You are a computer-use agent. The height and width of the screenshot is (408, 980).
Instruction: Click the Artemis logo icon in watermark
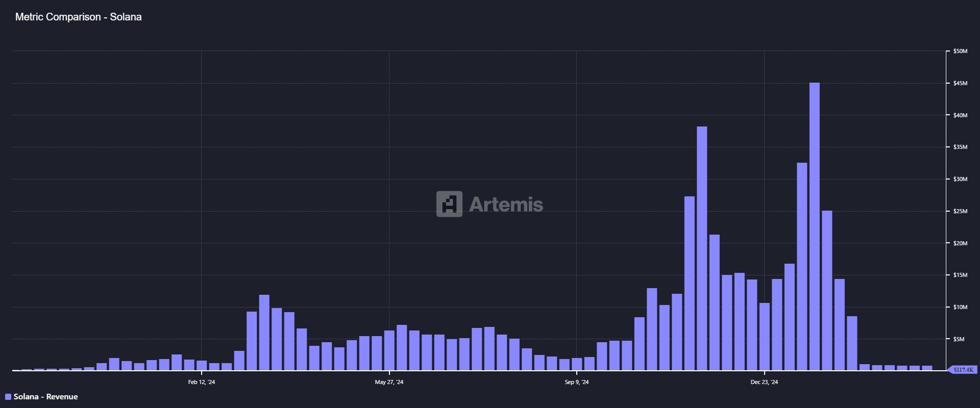[x=449, y=204]
